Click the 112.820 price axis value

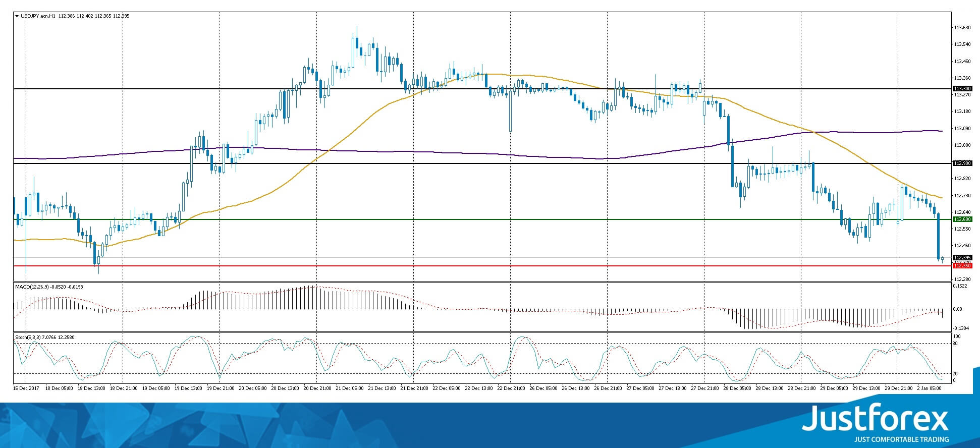tap(962, 179)
